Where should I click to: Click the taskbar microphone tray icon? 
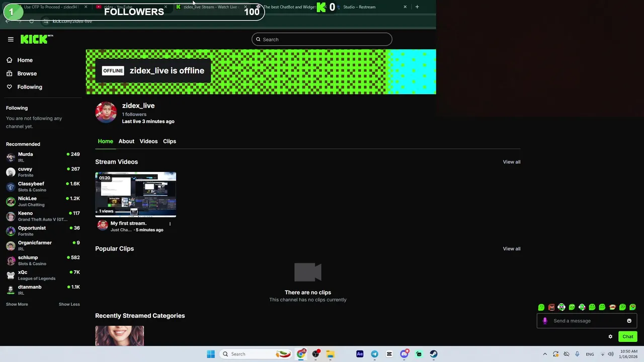(577, 354)
